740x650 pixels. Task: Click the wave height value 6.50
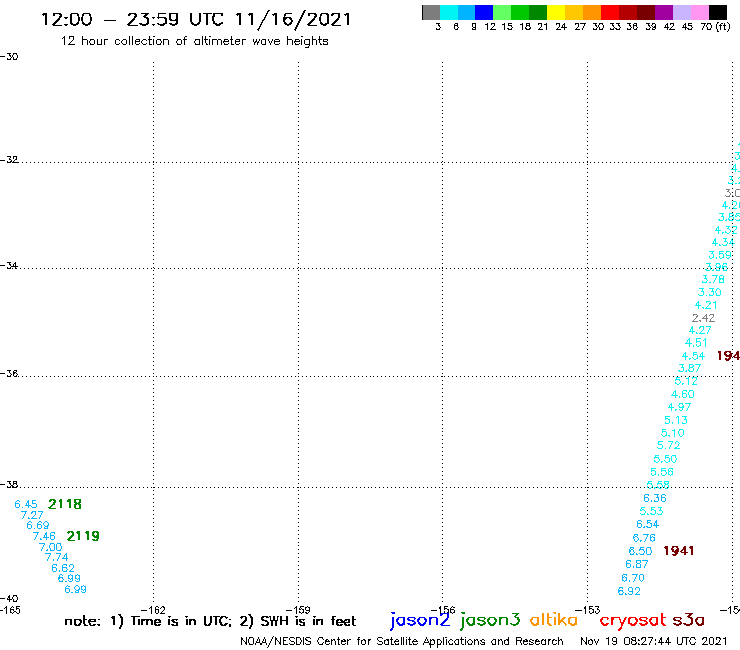click(640, 551)
